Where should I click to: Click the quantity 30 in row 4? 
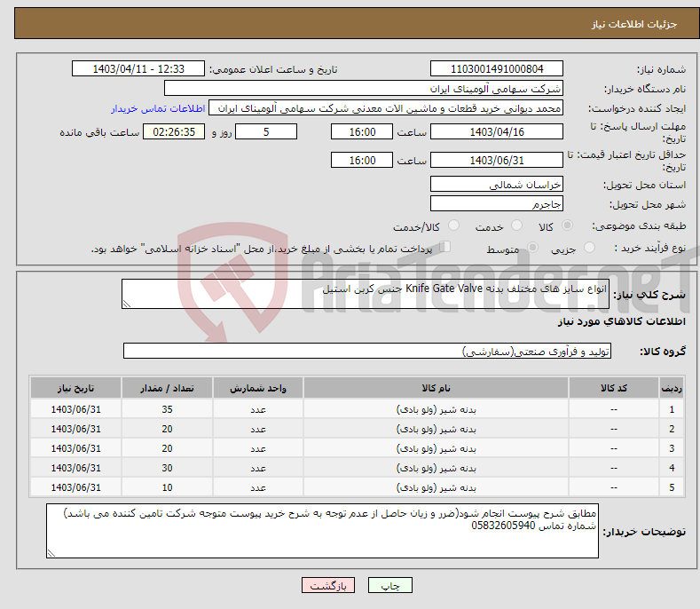coord(167,468)
